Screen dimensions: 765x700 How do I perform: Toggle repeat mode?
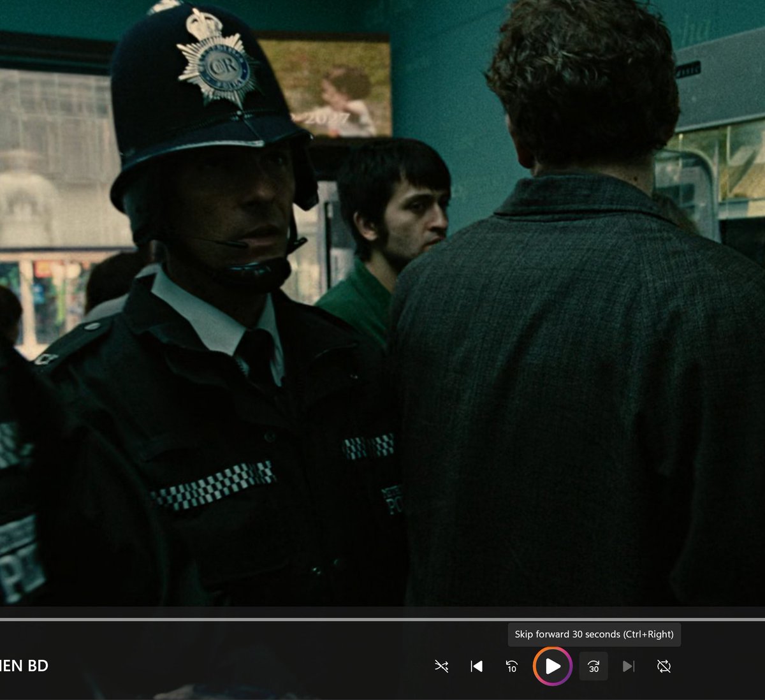point(664,666)
